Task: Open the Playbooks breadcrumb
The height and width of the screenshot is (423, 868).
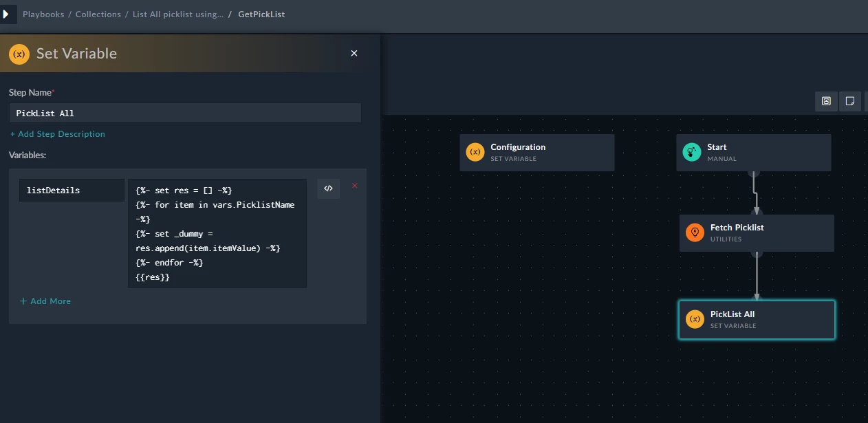Action: (x=43, y=14)
